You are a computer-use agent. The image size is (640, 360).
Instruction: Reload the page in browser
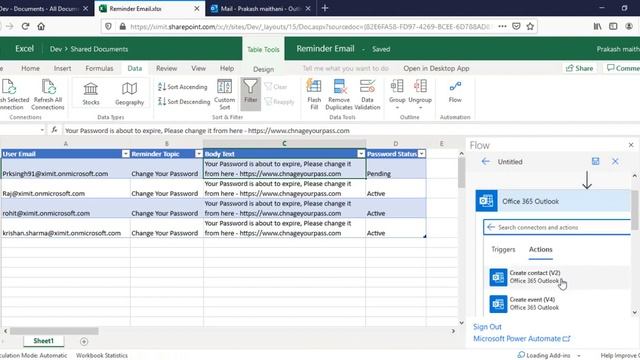pyautogui.click(x=25, y=26)
